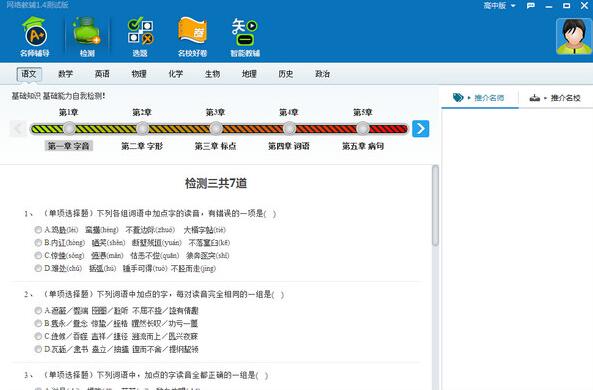Choose option D for question 2

(x=38, y=349)
